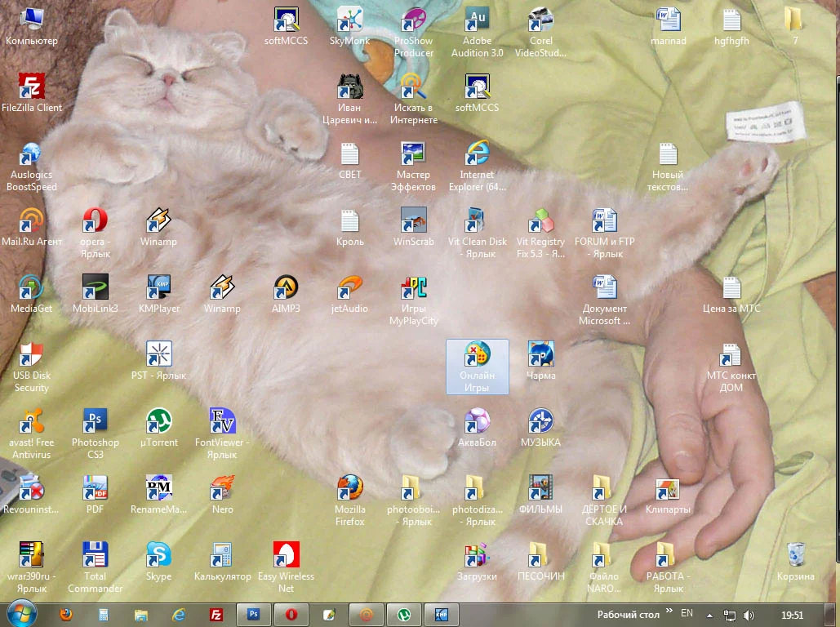This screenshot has width=840, height=627.
Task: Select the Иван Царевич и... icon
Action: pos(349,100)
